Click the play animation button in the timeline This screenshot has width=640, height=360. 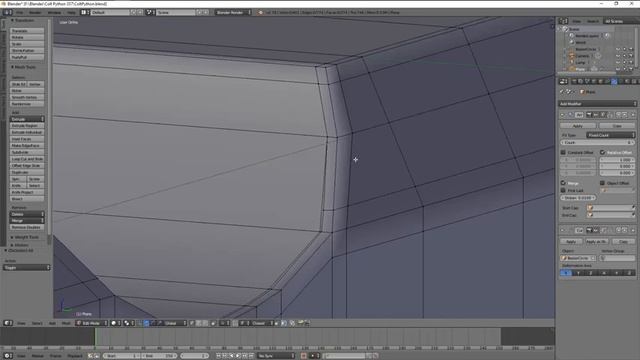click(238, 356)
